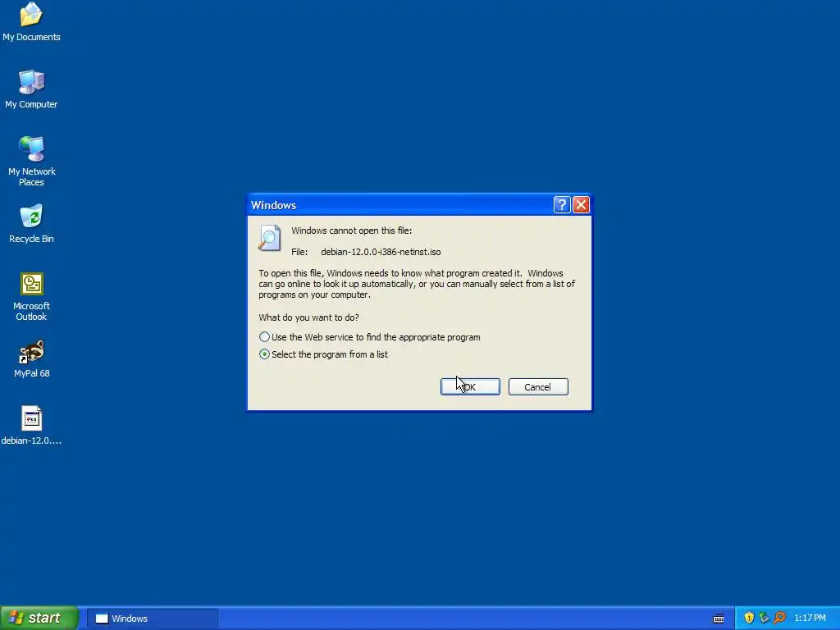
Task: Open the My Documents desktop icon
Action: point(31,21)
